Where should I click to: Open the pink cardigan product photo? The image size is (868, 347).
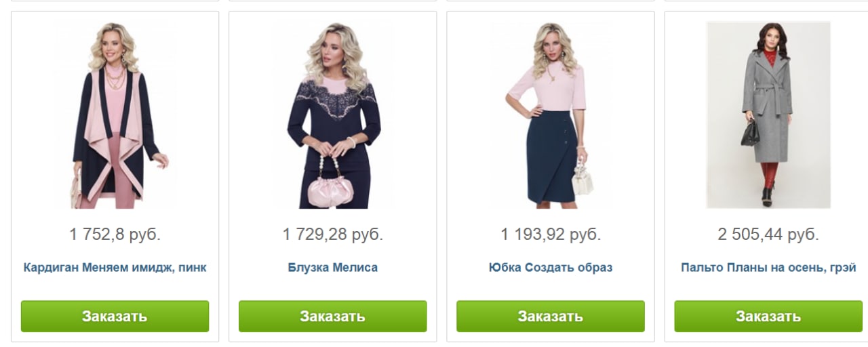[x=115, y=115]
